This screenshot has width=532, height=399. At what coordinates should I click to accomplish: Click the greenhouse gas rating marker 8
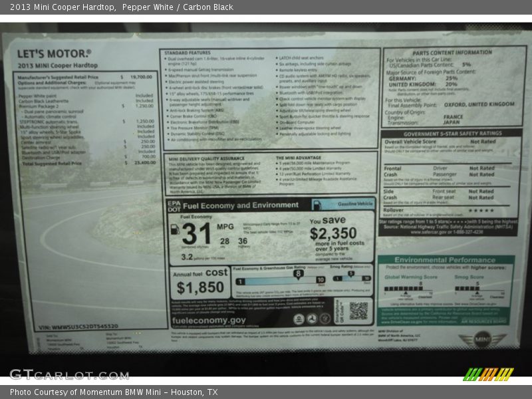298,273
